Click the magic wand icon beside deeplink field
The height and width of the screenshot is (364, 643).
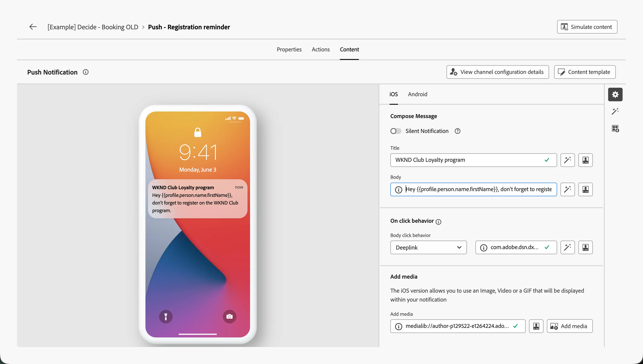tap(568, 247)
